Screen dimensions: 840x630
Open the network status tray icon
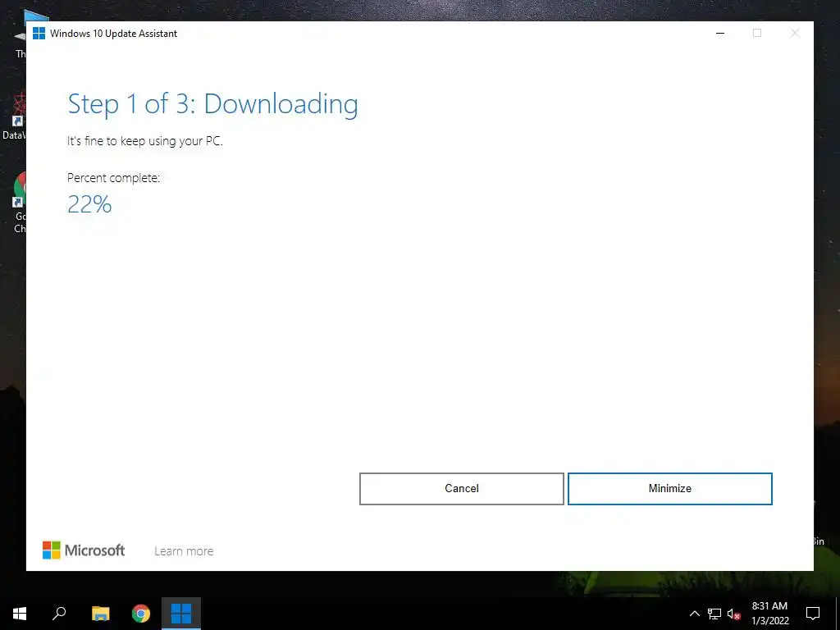coord(714,614)
